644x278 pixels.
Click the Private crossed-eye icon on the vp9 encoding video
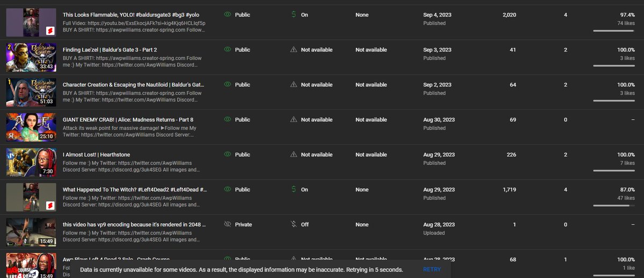228,224
